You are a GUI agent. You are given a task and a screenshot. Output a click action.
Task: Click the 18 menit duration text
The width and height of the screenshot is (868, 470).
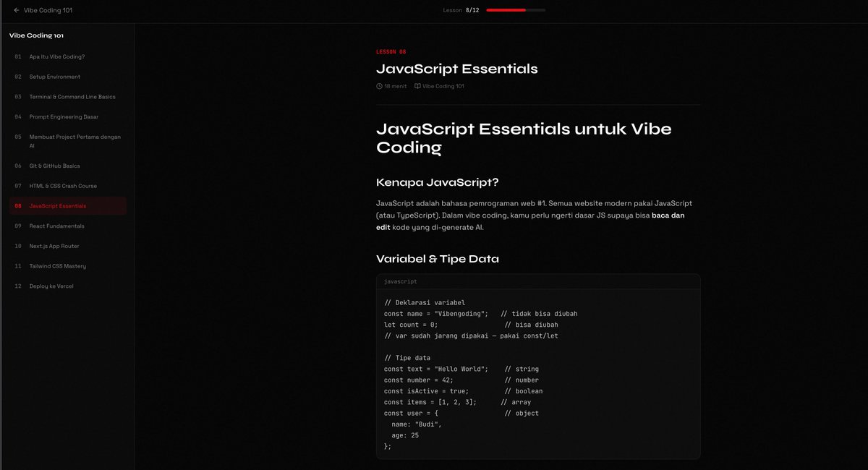(394, 86)
